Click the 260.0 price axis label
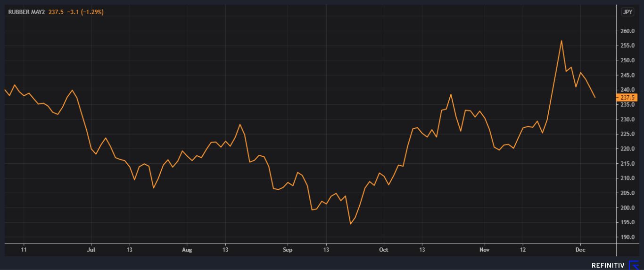This screenshot has width=644, height=270. coord(627,31)
